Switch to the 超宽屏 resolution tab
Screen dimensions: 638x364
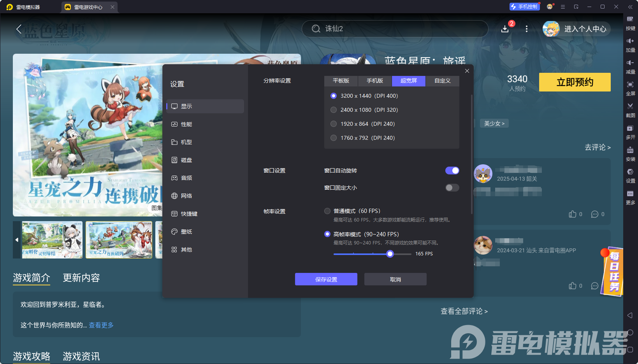coord(409,81)
